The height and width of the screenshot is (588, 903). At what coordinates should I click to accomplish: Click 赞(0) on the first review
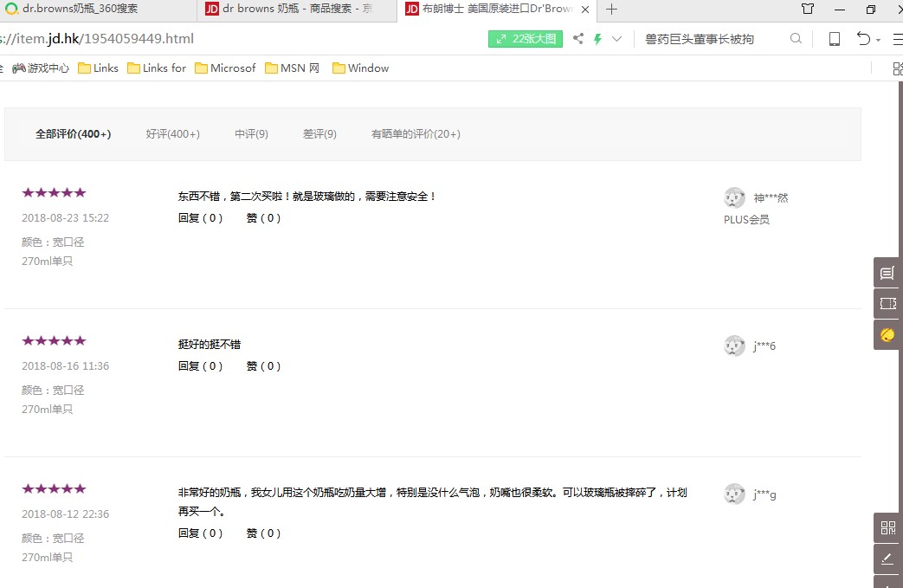[x=263, y=218]
